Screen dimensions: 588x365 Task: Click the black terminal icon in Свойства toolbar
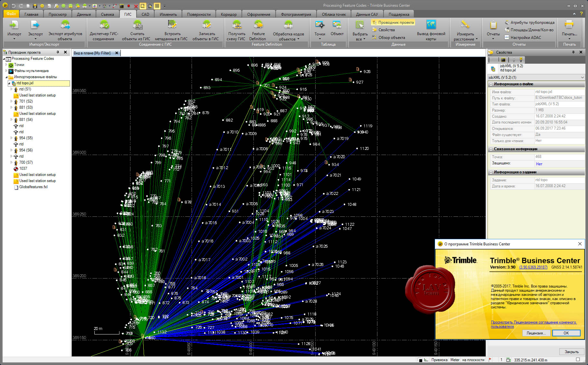[503, 60]
